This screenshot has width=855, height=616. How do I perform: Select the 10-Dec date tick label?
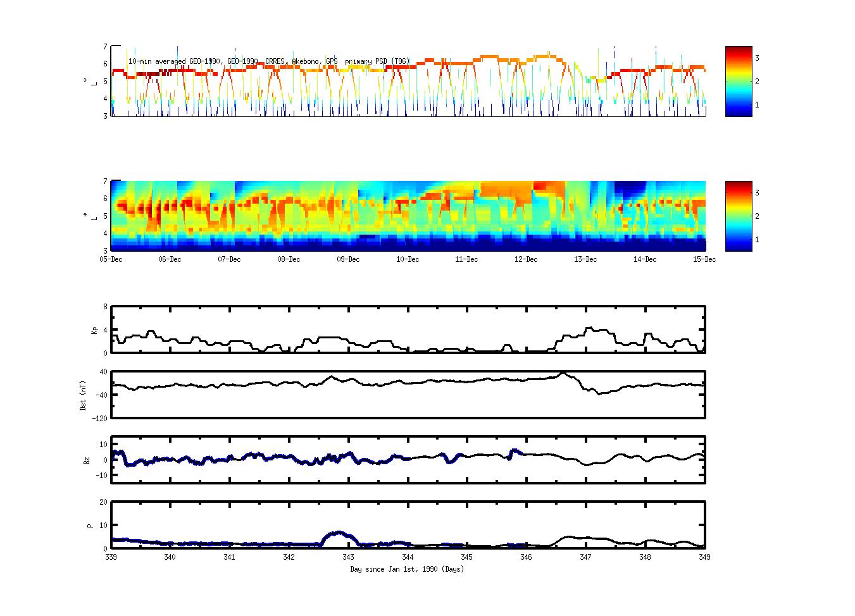coord(408,259)
